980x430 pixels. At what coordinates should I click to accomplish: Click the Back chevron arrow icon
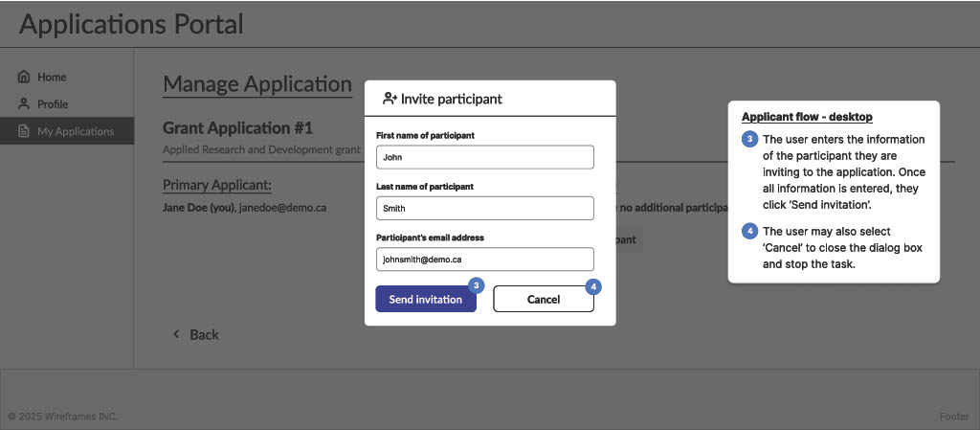coord(176,334)
